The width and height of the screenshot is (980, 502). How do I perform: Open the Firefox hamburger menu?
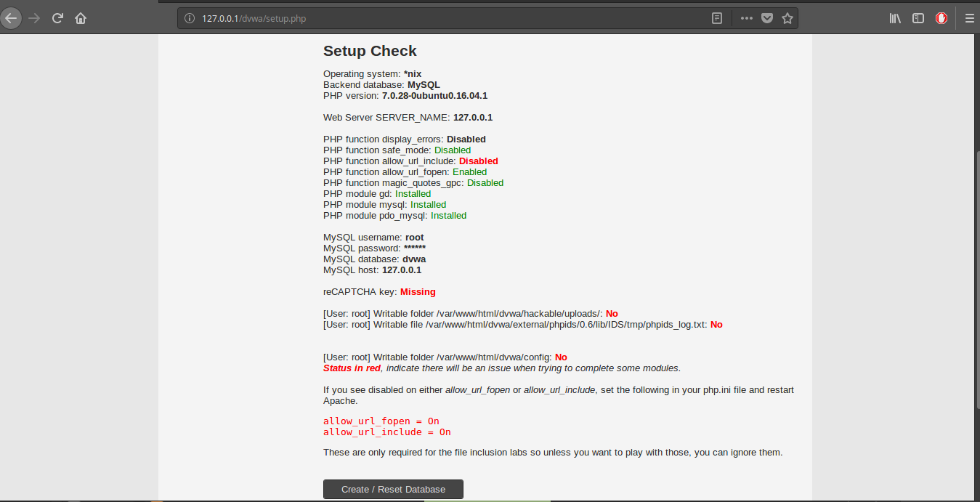969,18
